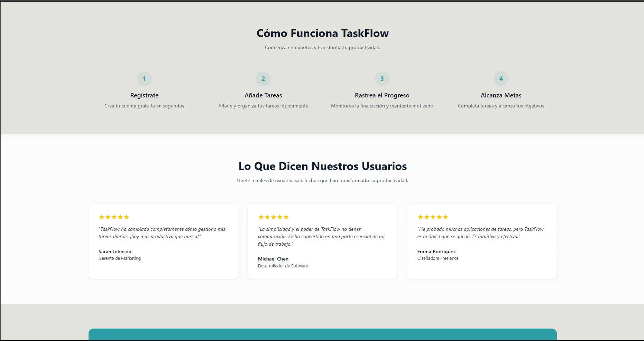Click Emma Rodriguez's five-star rating
The height and width of the screenshot is (341, 644).
(433, 217)
